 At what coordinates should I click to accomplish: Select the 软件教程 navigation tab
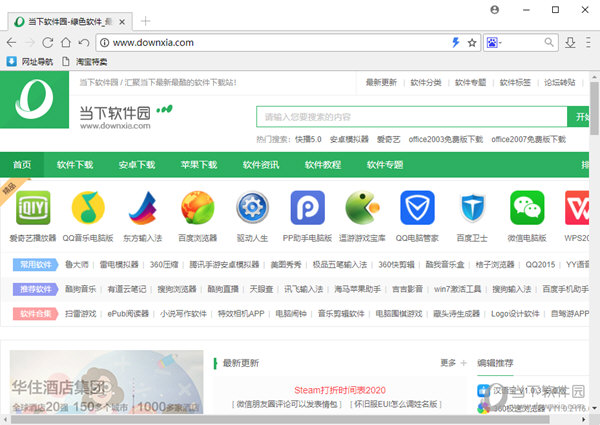[x=323, y=164]
